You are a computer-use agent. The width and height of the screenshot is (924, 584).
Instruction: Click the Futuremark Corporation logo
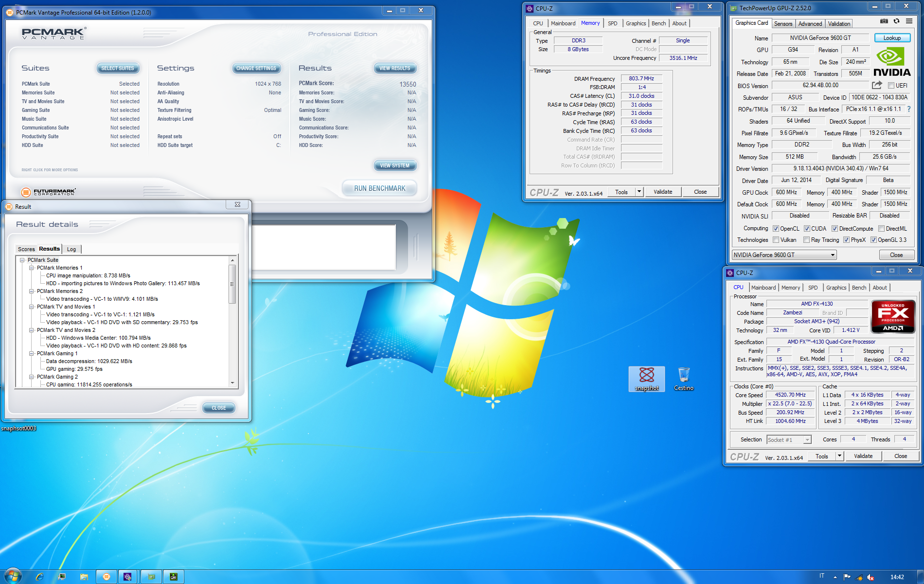49,192
